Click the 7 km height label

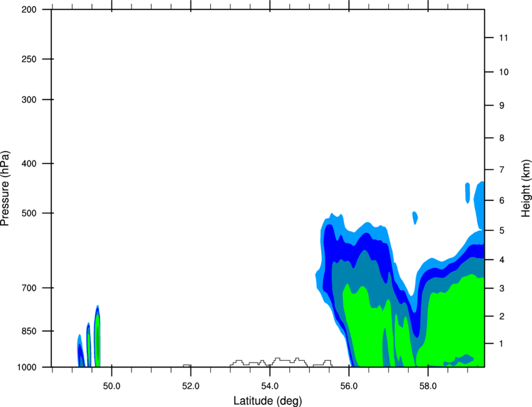[x=502, y=170]
